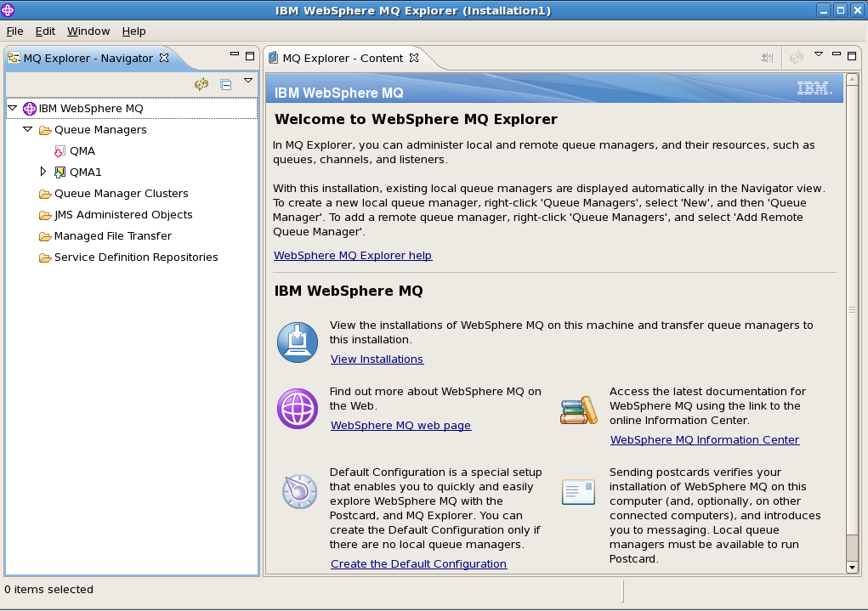Screen dimensions: 868x611
Task: Click the globe icon beside WebSphere MQ web page
Action: [297, 409]
